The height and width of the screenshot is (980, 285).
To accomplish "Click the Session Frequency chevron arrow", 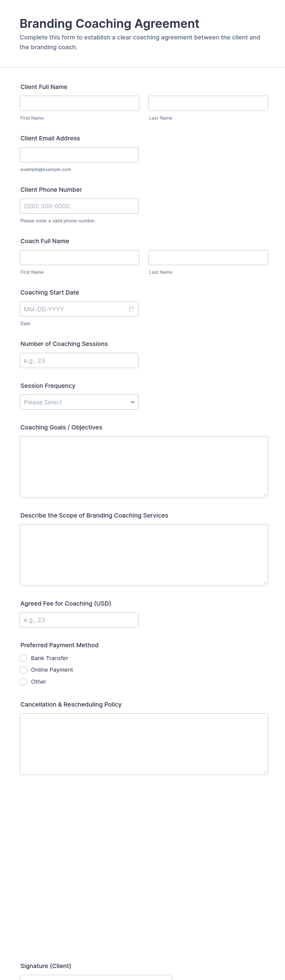I will coord(132,402).
